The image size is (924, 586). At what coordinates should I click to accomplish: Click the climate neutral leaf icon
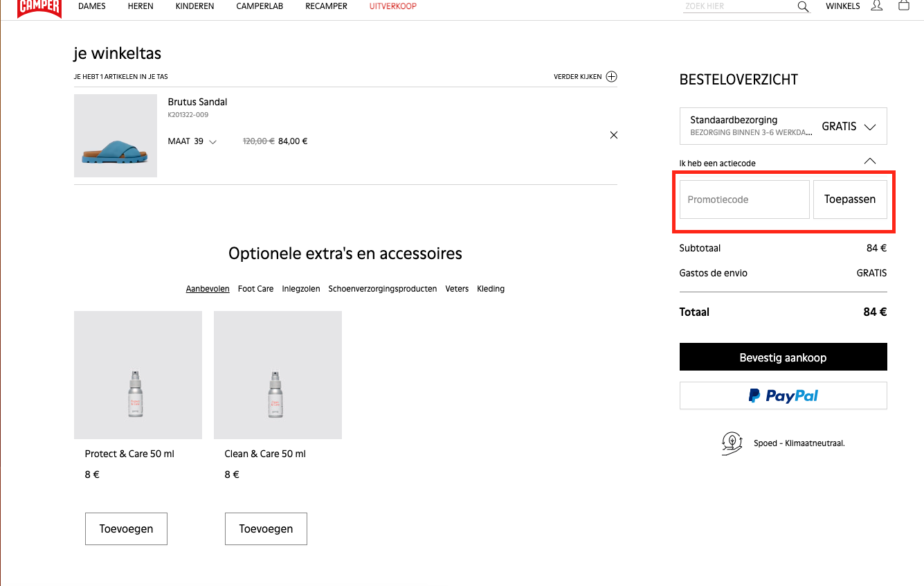click(x=732, y=443)
